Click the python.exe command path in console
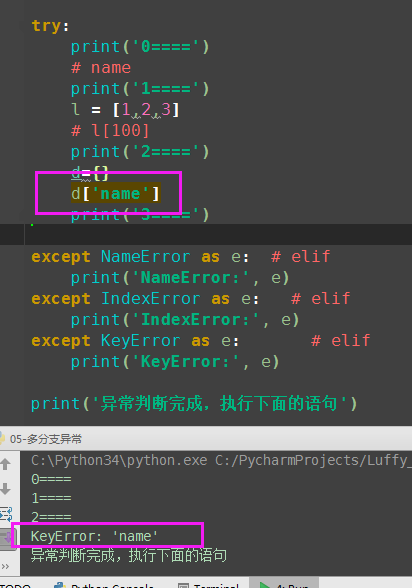 [x=119, y=460]
